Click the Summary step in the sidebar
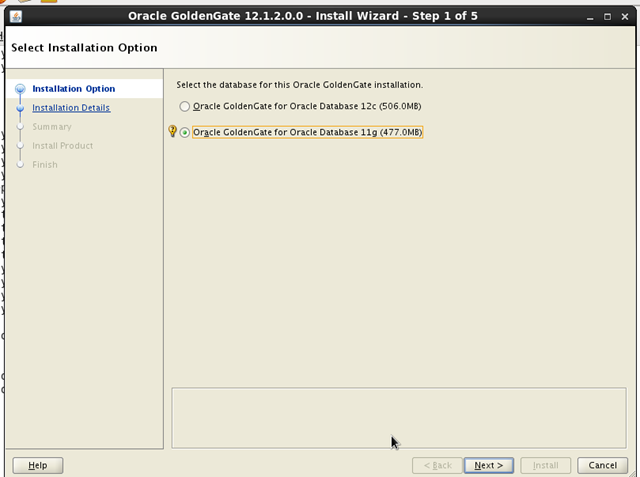640x477 pixels. [x=52, y=126]
